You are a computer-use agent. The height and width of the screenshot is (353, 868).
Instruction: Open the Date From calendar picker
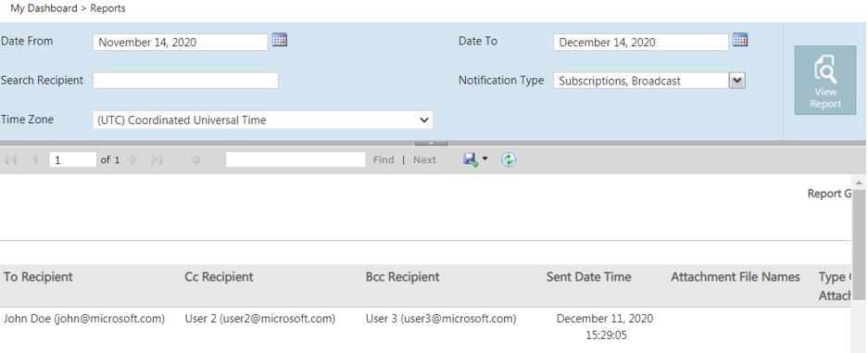(280, 41)
